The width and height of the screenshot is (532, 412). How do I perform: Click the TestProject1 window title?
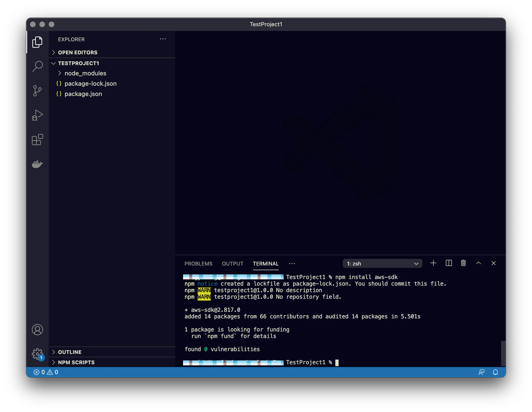click(x=266, y=24)
